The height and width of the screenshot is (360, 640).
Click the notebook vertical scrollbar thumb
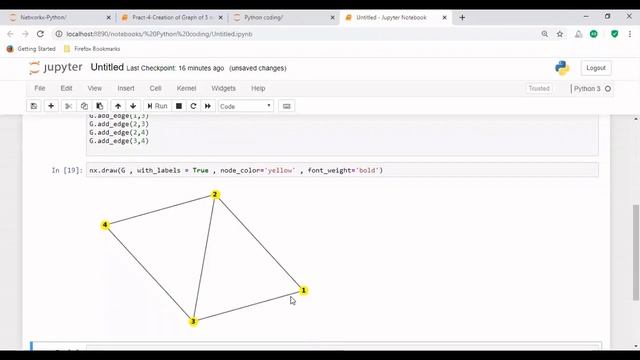point(636,252)
